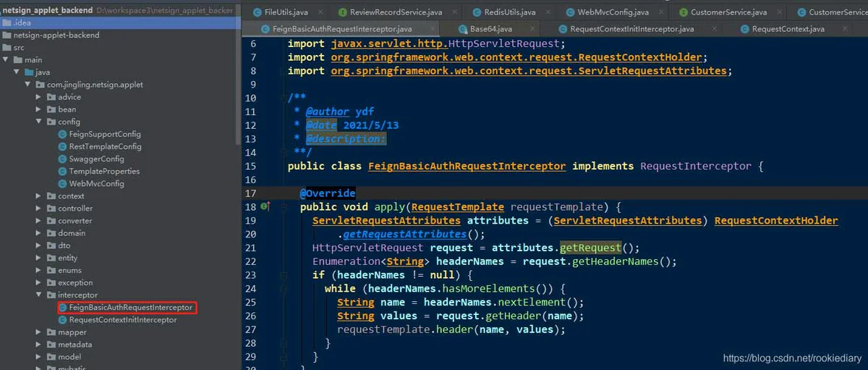The image size is (868, 370).
Task: Select the entity package in the tree
Action: 67,258
